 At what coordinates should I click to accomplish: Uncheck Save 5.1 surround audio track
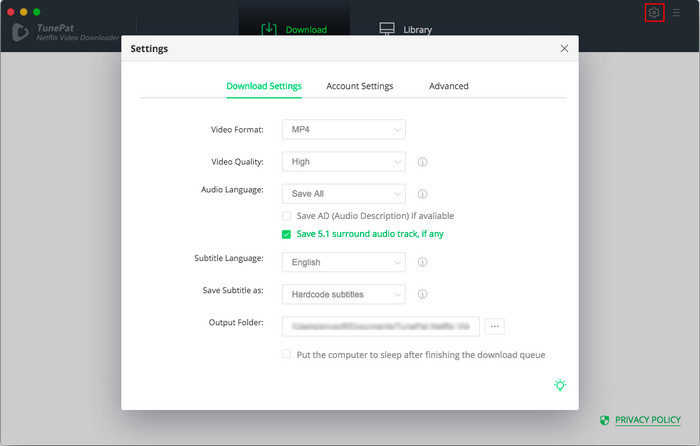(286, 234)
